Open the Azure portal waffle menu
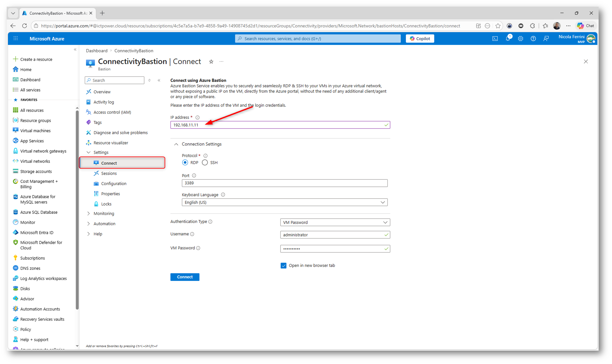Screen dimensions: 612x364 16,38
